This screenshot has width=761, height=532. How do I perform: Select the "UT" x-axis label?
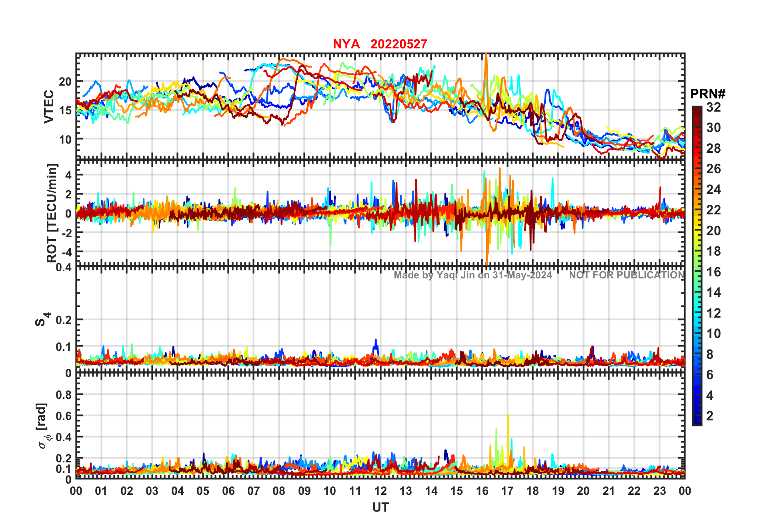pos(380,508)
